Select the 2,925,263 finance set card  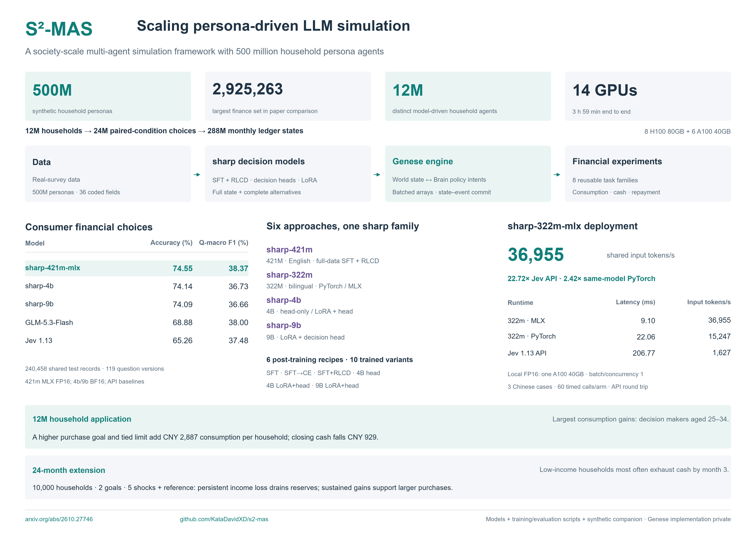(288, 96)
